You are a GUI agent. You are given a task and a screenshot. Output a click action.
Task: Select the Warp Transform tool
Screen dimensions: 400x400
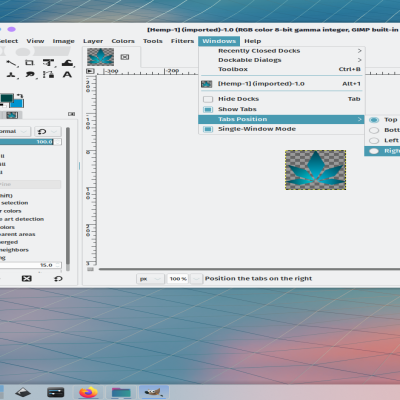pyautogui.click(x=68, y=63)
